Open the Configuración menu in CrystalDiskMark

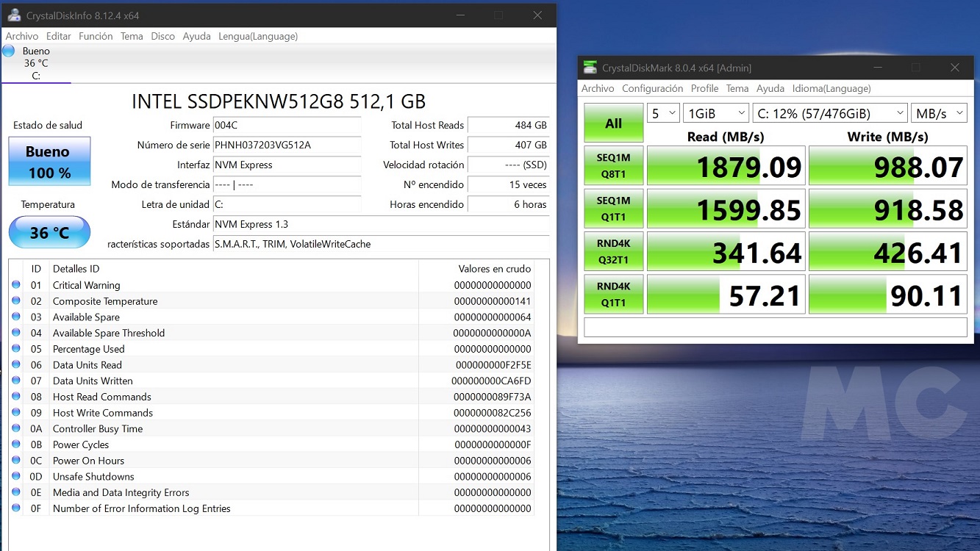pyautogui.click(x=652, y=88)
